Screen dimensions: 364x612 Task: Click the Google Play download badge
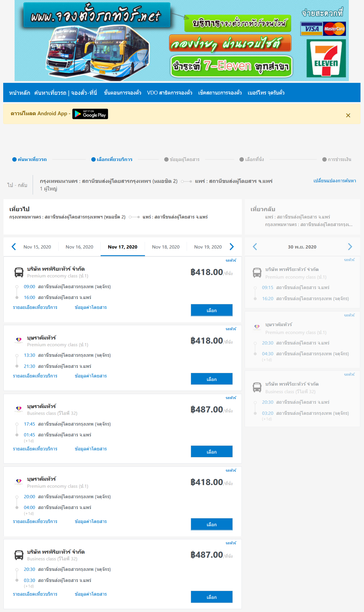pos(90,114)
